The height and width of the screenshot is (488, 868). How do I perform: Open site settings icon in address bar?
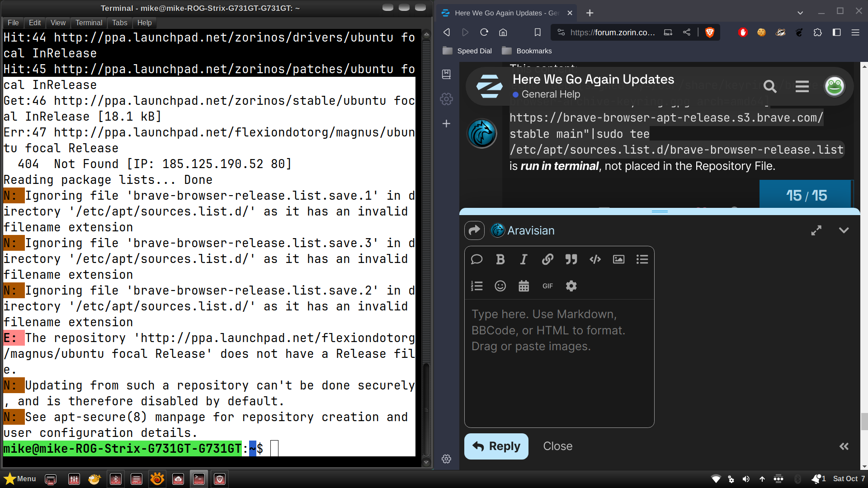click(x=561, y=32)
